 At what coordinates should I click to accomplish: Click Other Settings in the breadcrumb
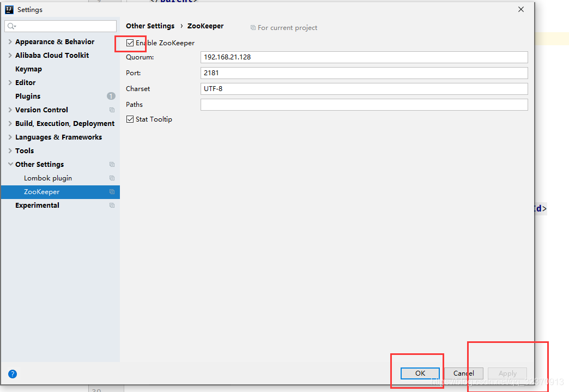click(x=150, y=26)
